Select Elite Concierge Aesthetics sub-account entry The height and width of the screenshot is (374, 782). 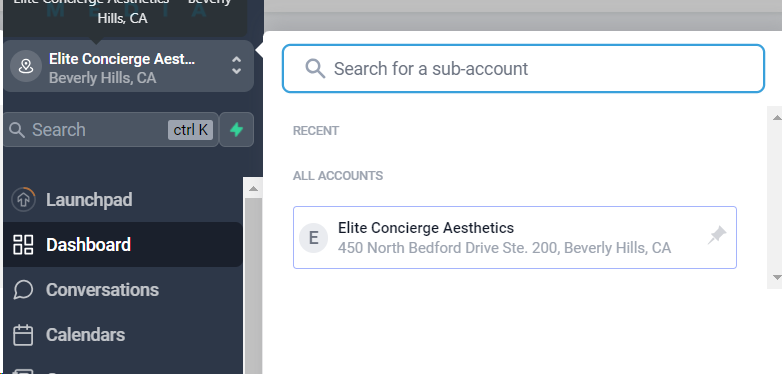[515, 237]
